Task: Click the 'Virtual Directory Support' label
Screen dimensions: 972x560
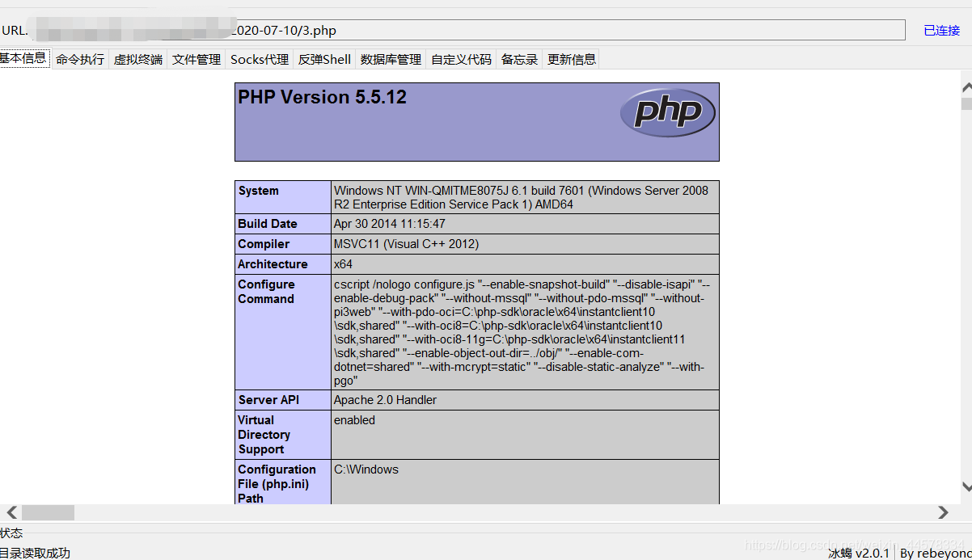Action: 264,435
